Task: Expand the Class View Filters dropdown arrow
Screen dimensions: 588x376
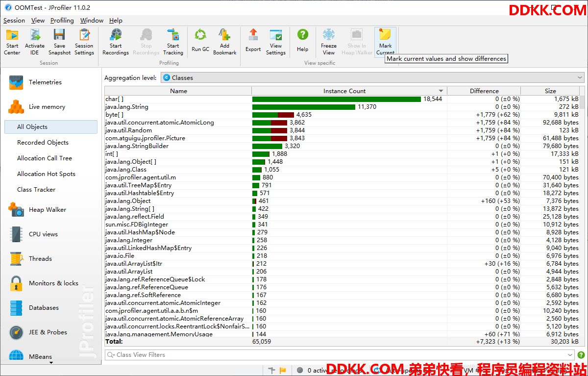Action: pyautogui.click(x=570, y=355)
